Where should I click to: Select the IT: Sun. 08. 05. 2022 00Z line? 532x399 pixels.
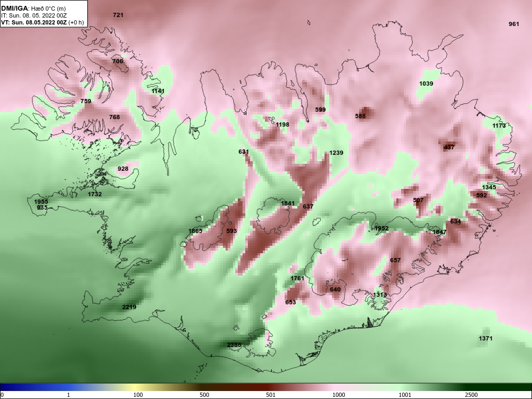(x=34, y=15)
